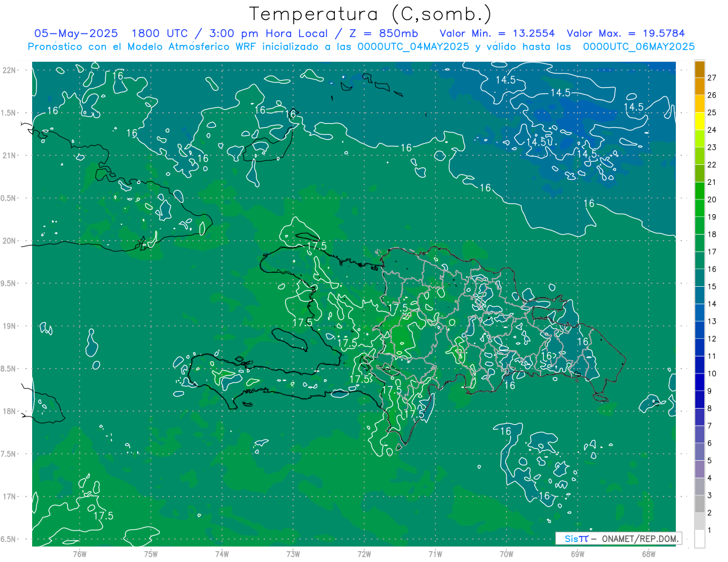
Task: Click the "6.5N" latitude axis label
Action: click(9, 539)
